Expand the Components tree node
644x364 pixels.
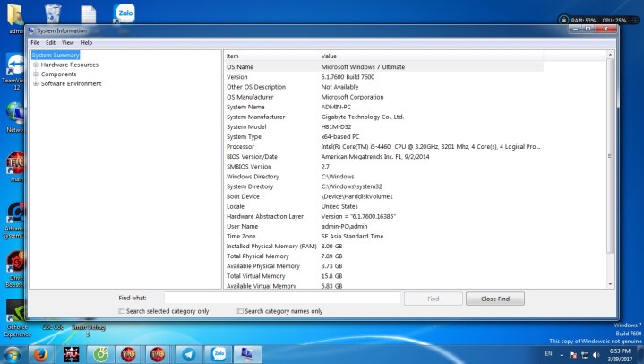click(36, 74)
